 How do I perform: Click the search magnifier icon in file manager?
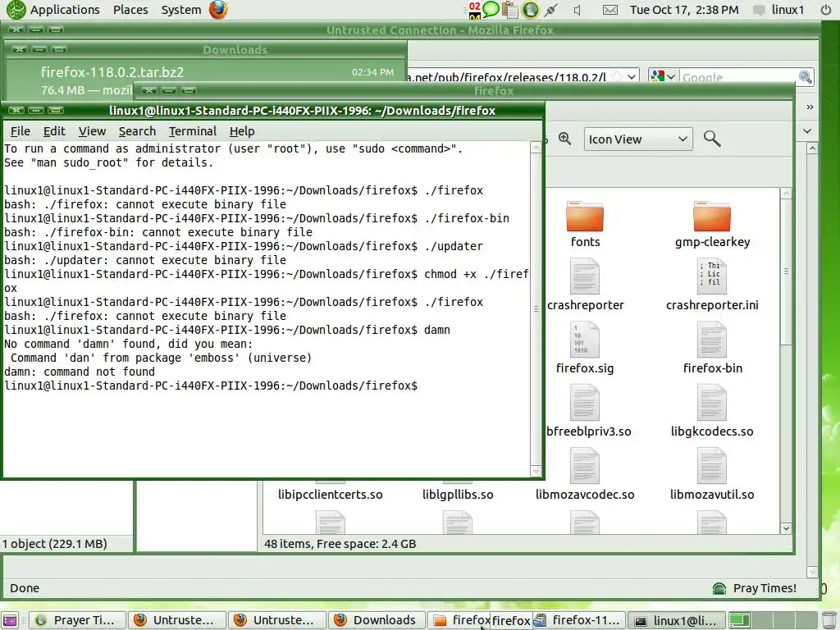tap(712, 139)
